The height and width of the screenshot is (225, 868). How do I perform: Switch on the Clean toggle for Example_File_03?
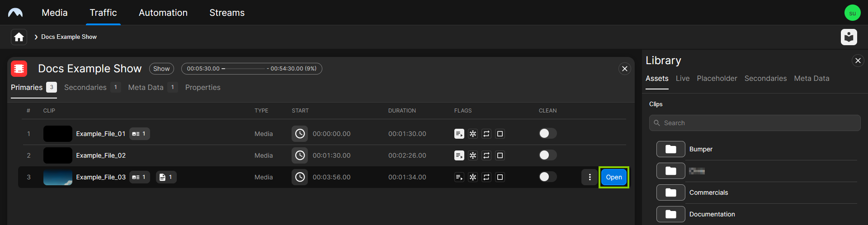(547, 177)
